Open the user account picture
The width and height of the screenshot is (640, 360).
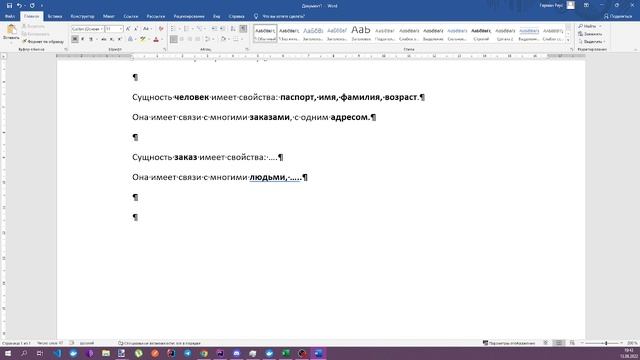(571, 5)
